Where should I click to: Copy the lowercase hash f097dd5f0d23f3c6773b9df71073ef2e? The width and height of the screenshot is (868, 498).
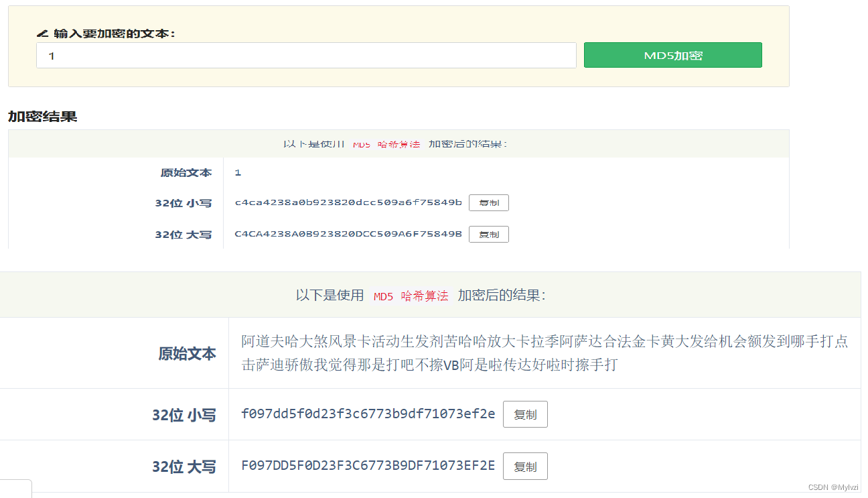click(x=525, y=414)
